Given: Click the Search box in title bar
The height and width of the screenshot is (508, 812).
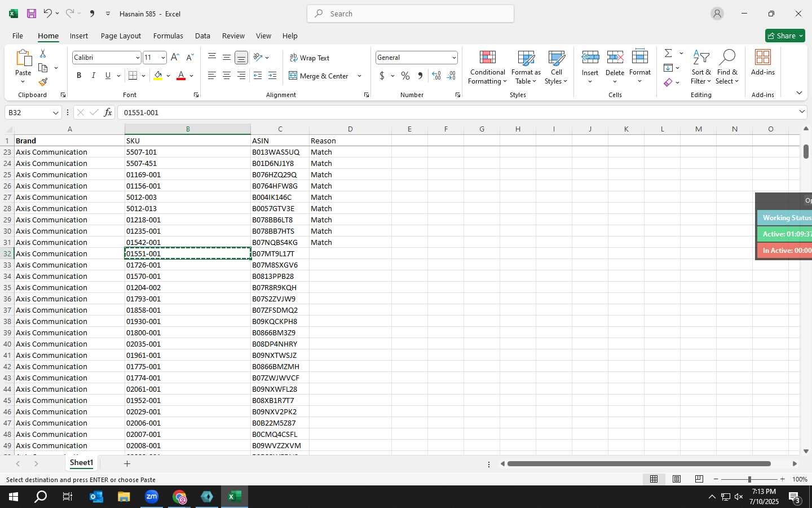Looking at the screenshot, I should coord(411,14).
